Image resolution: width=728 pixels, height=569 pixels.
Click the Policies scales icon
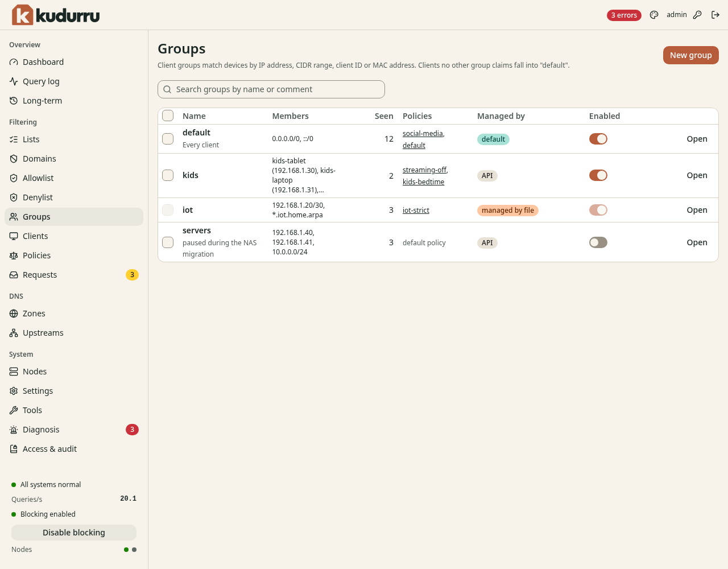tap(14, 255)
